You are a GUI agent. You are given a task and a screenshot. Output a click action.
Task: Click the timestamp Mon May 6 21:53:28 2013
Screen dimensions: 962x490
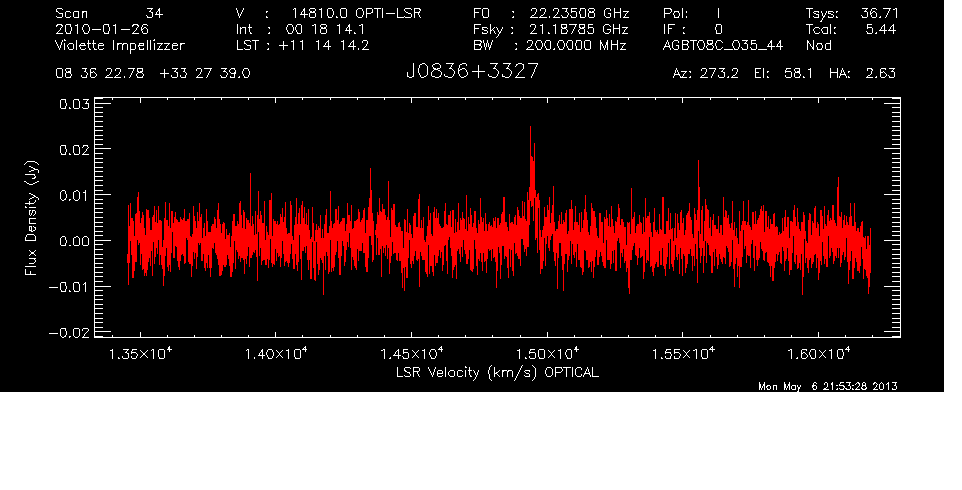pyautogui.click(x=828, y=386)
